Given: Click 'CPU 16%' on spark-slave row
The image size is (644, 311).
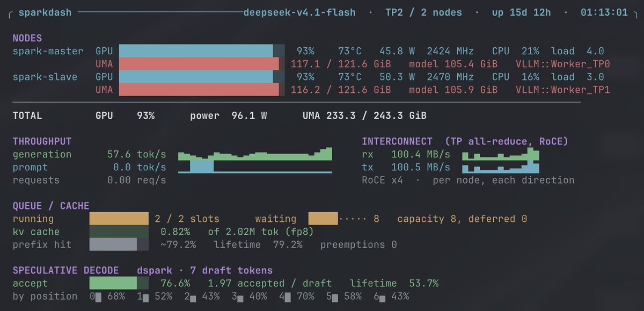Looking at the screenshot, I should coord(516,77).
